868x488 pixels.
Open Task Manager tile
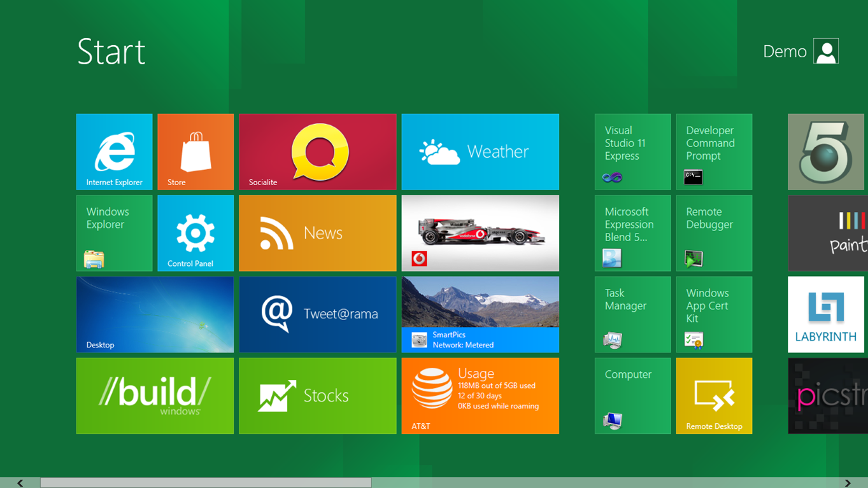[x=632, y=314]
